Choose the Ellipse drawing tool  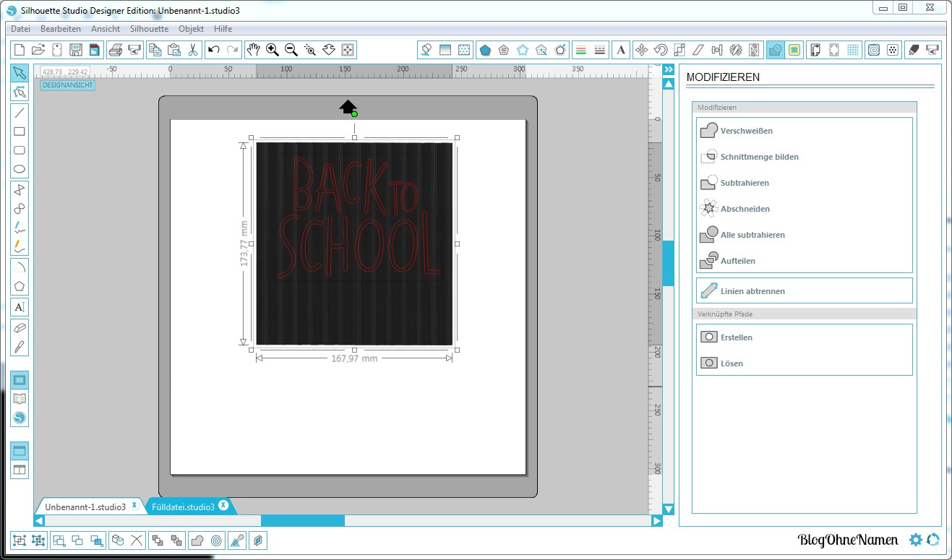(x=20, y=170)
